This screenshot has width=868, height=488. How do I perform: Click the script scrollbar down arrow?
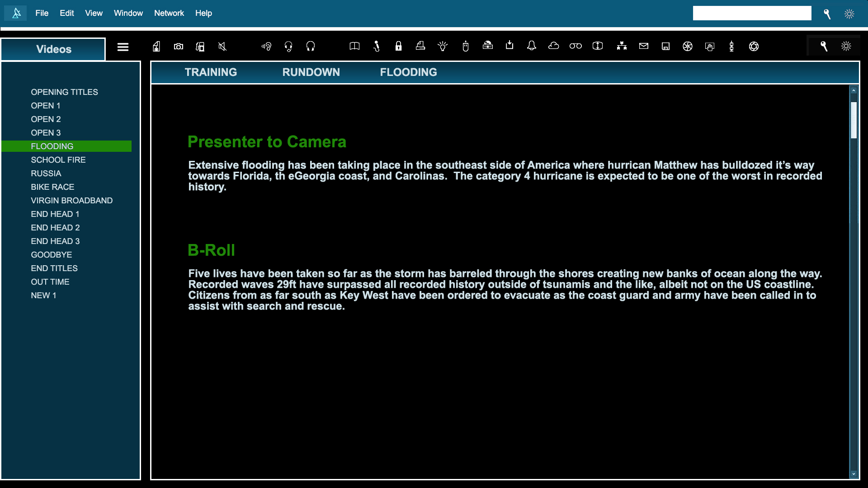(854, 474)
